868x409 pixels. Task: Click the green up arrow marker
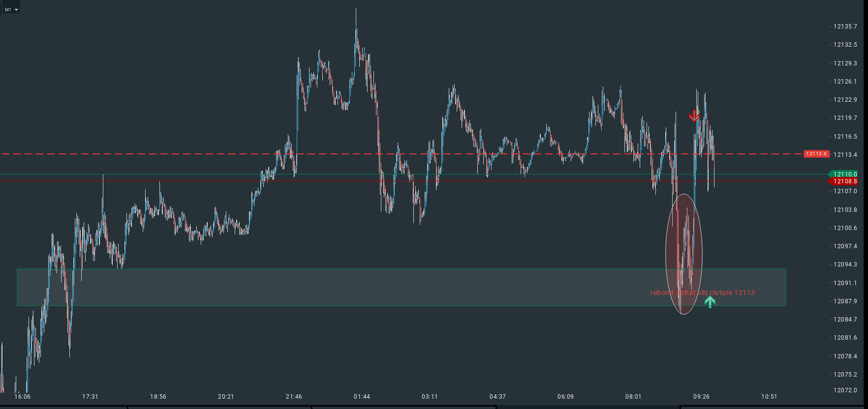click(x=710, y=302)
